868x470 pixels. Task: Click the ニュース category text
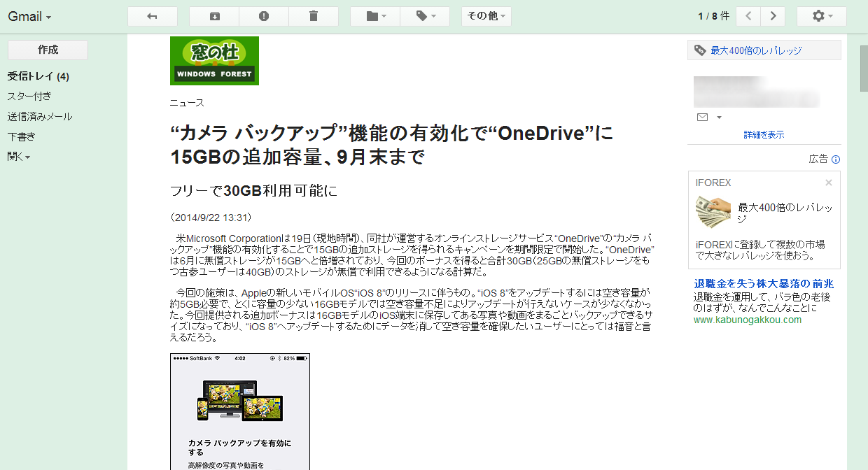coord(187,103)
